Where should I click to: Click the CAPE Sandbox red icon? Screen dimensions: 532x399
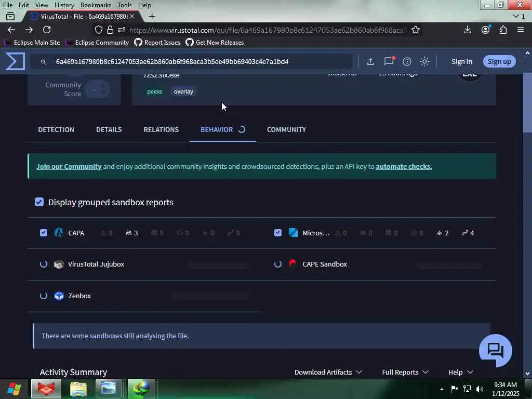pyautogui.click(x=292, y=263)
